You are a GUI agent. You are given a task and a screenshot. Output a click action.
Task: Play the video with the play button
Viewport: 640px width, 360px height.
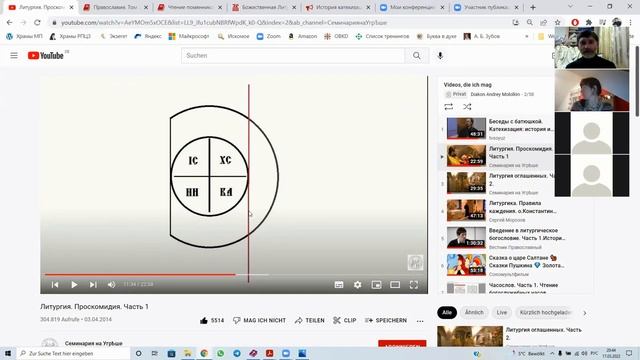coord(74,284)
